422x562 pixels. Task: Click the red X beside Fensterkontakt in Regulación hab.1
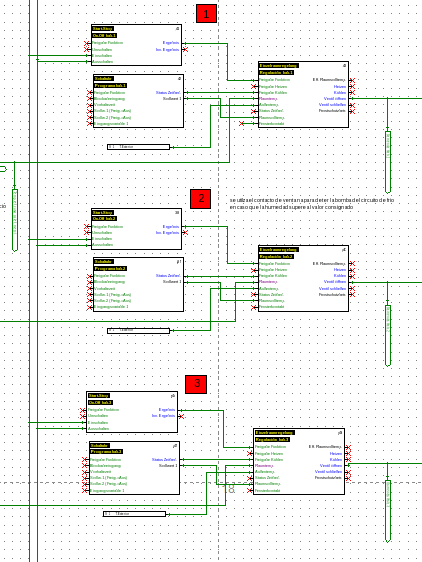tap(242, 123)
